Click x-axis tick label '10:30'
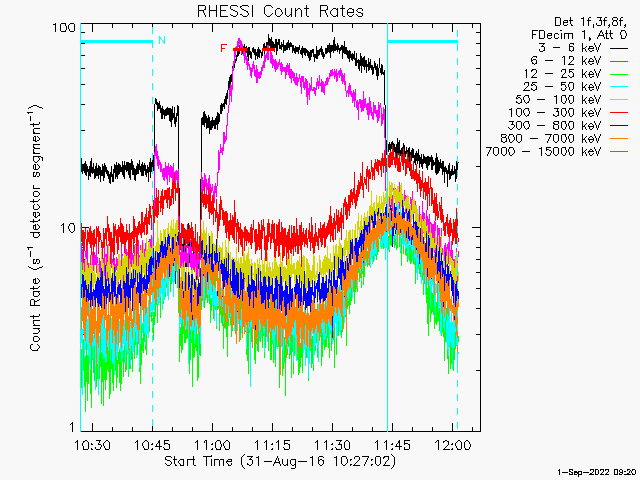The width and height of the screenshot is (640, 480). tap(93, 445)
